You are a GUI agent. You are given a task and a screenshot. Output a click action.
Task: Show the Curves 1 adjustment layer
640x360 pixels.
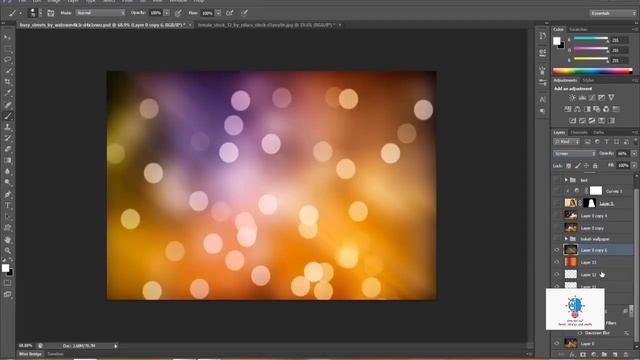(x=557, y=191)
